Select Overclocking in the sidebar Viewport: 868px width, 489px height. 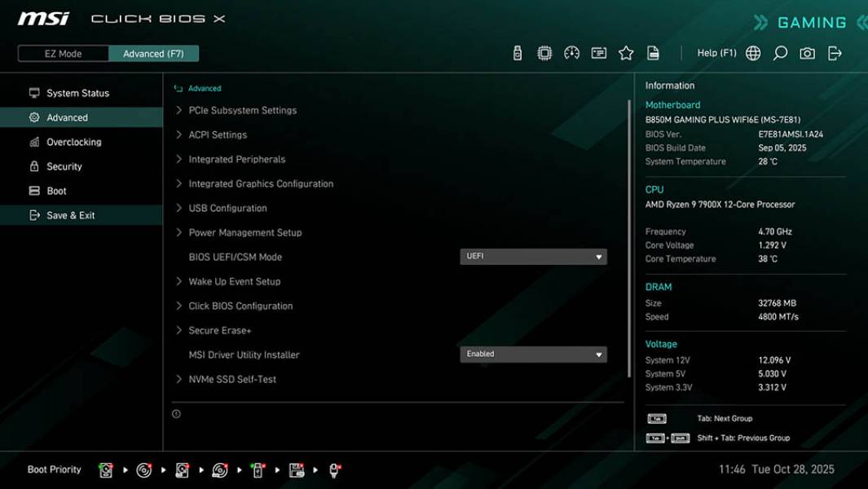73,142
